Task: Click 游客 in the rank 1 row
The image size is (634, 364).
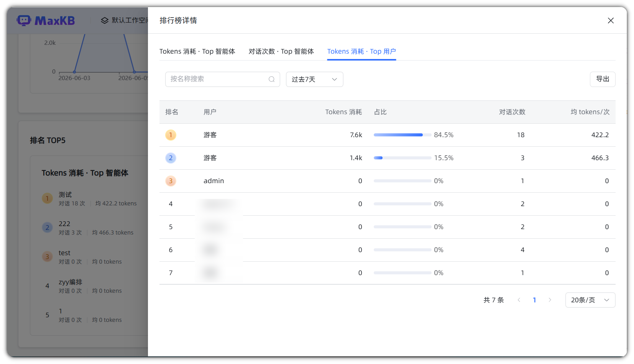Action: coord(210,135)
